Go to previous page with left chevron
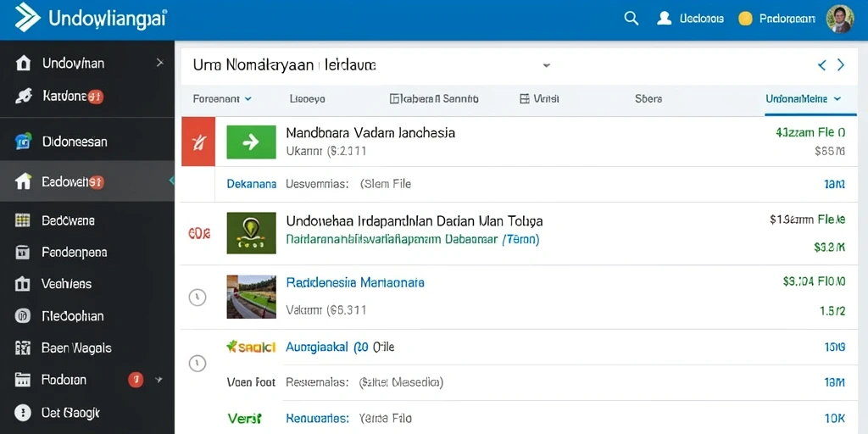 [822, 65]
